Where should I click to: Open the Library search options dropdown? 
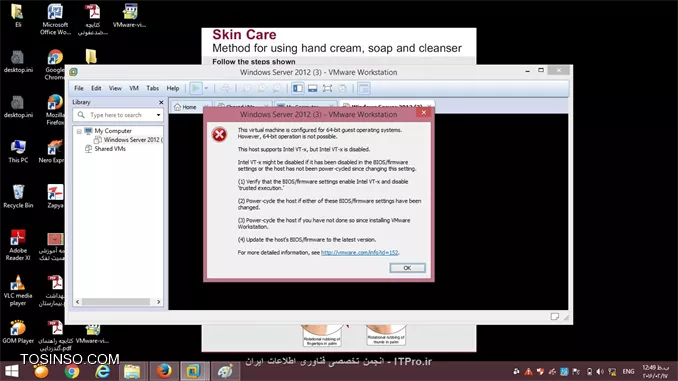pyautogui.click(x=159, y=115)
